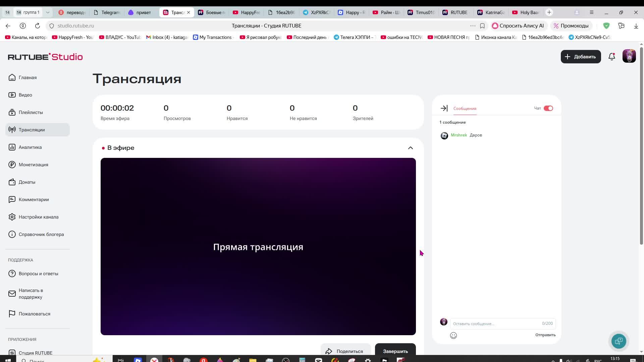644x362 pixels.
Task: Click the Поделиться share button
Action: [345, 351]
